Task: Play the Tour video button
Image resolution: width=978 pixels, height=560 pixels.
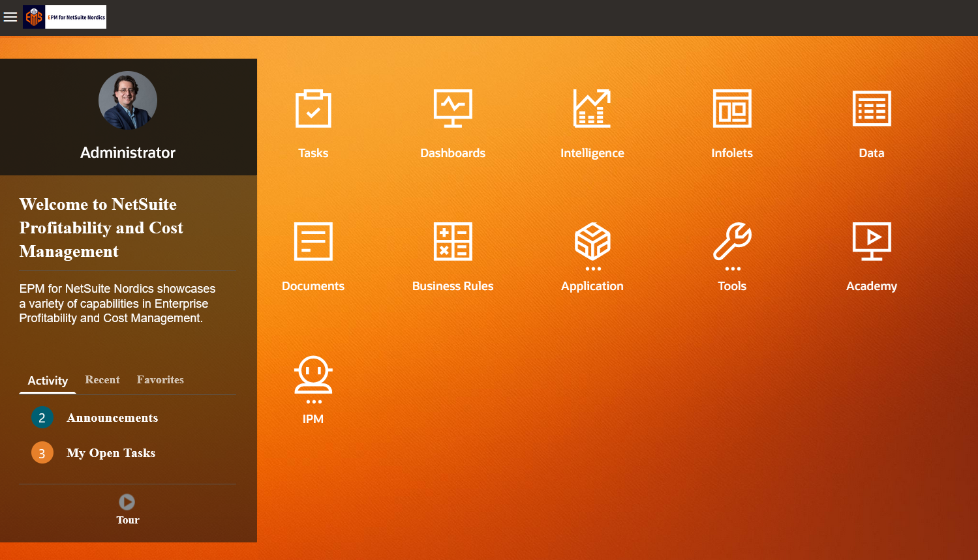Action: (127, 502)
